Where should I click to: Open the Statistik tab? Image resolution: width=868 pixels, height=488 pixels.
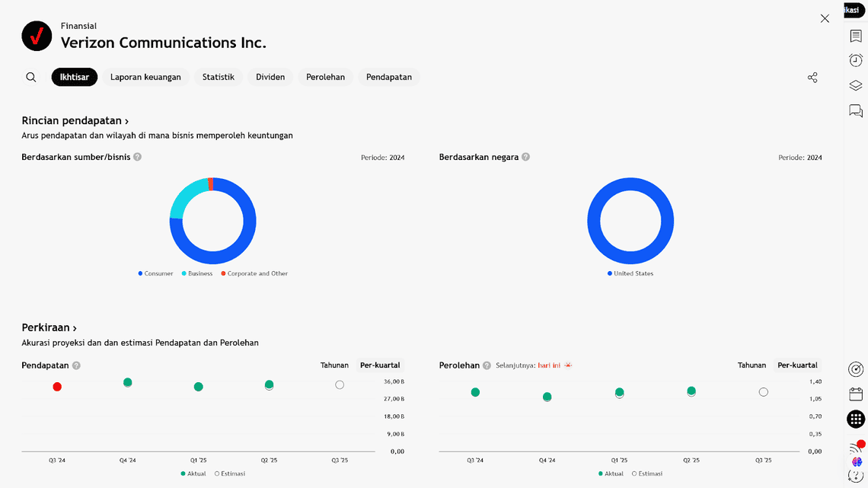[219, 77]
